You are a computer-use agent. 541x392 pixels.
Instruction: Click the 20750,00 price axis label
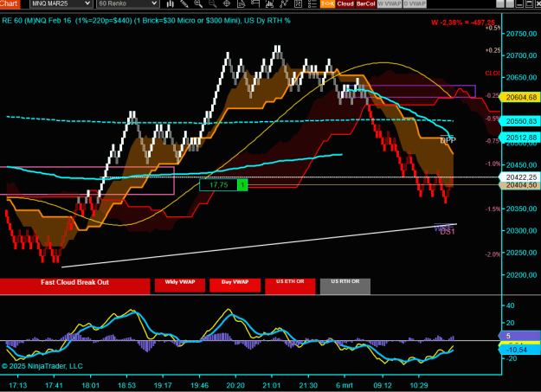[x=521, y=34]
